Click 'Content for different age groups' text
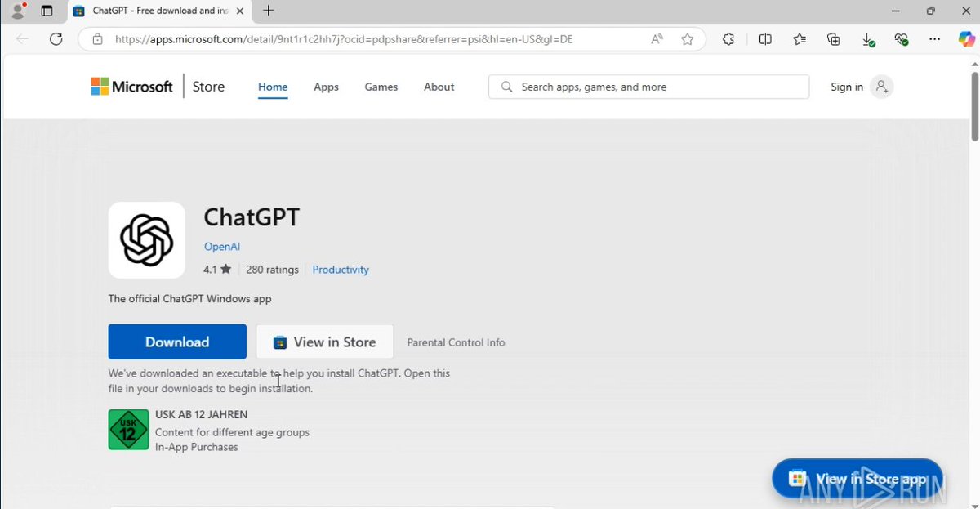Viewport: 980px width, 509px height. tap(232, 432)
